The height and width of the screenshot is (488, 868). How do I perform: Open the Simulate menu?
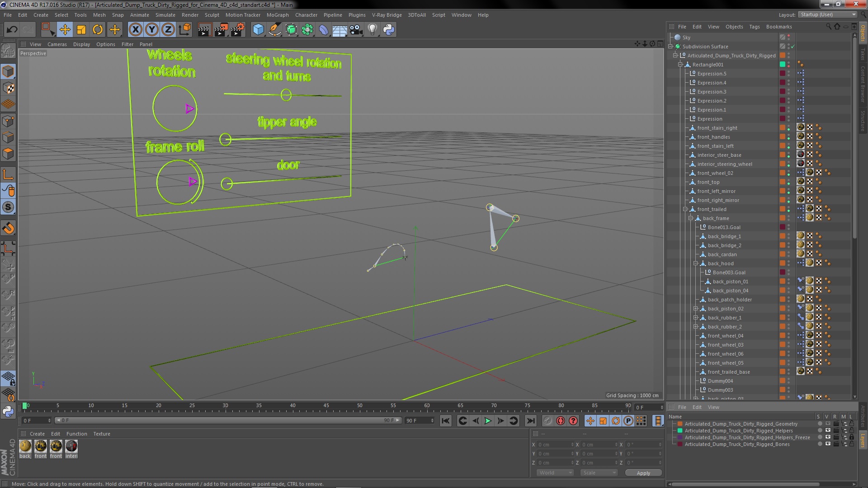(165, 15)
